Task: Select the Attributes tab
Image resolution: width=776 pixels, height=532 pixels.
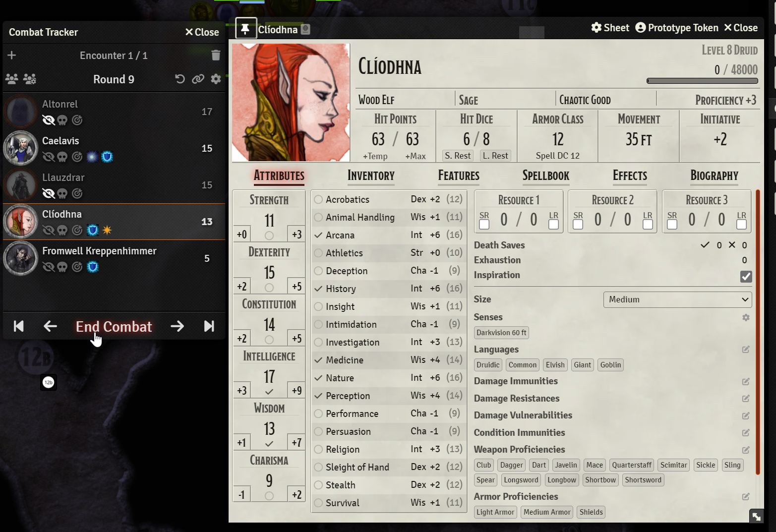Action: (279, 176)
